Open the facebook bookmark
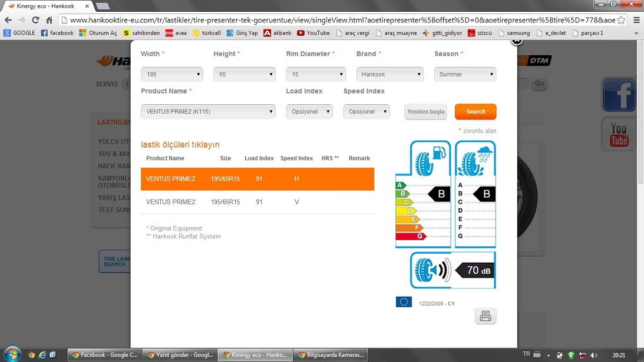This screenshot has height=362, width=644. 57,33
